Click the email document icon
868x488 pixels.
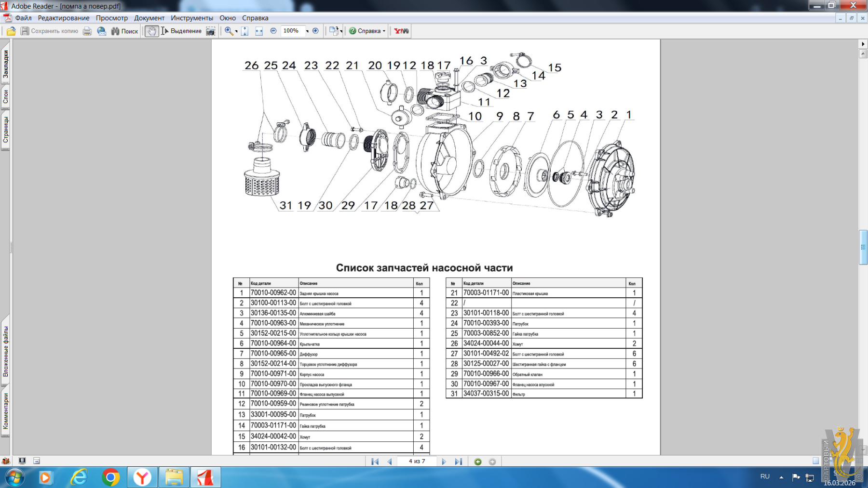pyautogui.click(x=102, y=31)
